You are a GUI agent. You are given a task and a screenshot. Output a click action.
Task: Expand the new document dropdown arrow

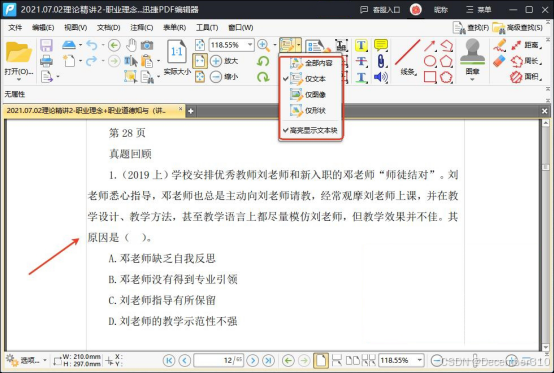point(81,61)
